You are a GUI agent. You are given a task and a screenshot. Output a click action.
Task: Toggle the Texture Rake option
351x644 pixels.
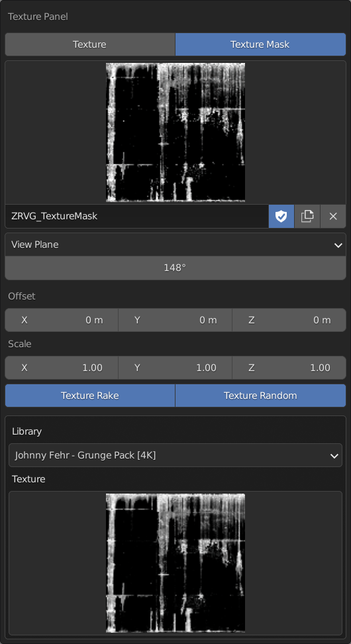click(x=90, y=396)
